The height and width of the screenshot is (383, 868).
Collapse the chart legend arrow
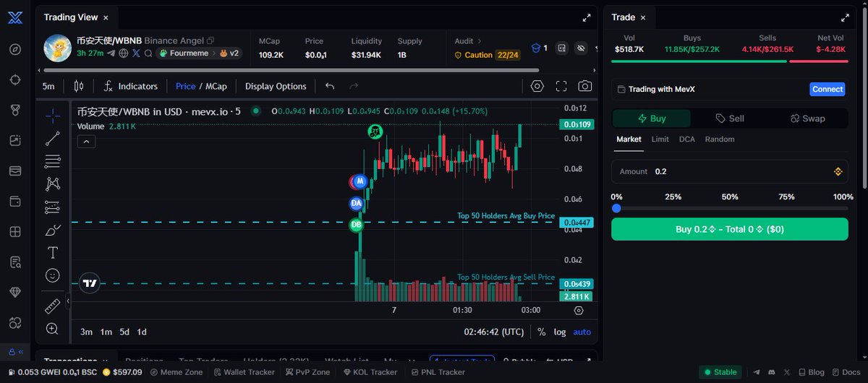coord(86,142)
